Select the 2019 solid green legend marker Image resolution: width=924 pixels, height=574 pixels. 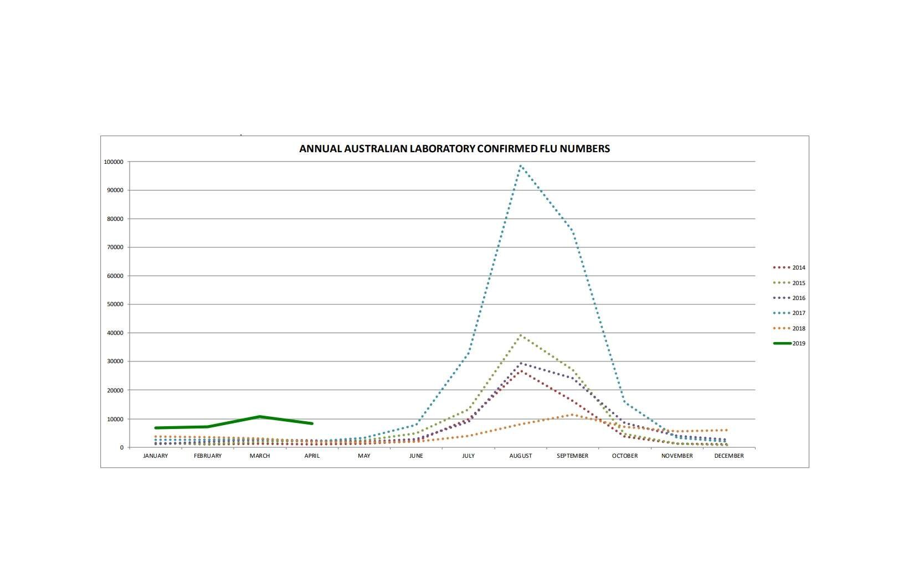click(781, 343)
